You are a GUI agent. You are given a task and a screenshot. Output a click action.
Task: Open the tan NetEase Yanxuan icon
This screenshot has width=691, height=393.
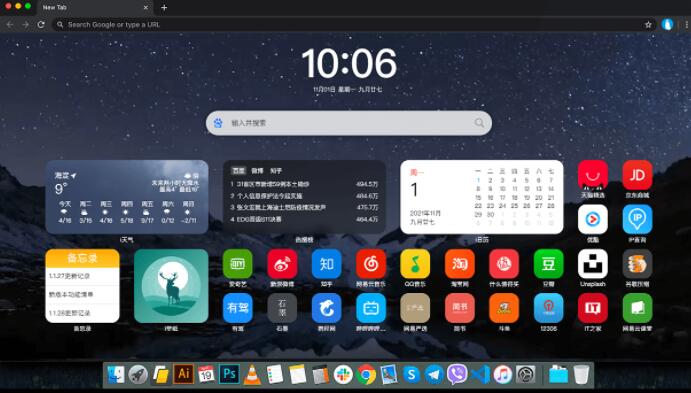[x=415, y=308]
